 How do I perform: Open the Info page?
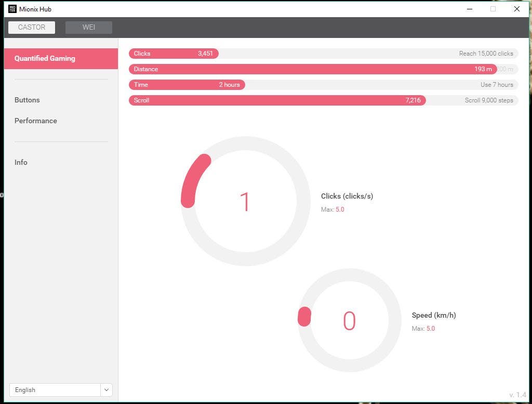pos(21,162)
